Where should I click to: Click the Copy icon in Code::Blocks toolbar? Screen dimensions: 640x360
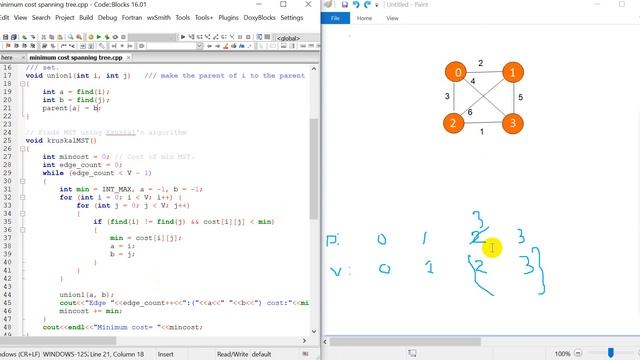tap(52, 37)
